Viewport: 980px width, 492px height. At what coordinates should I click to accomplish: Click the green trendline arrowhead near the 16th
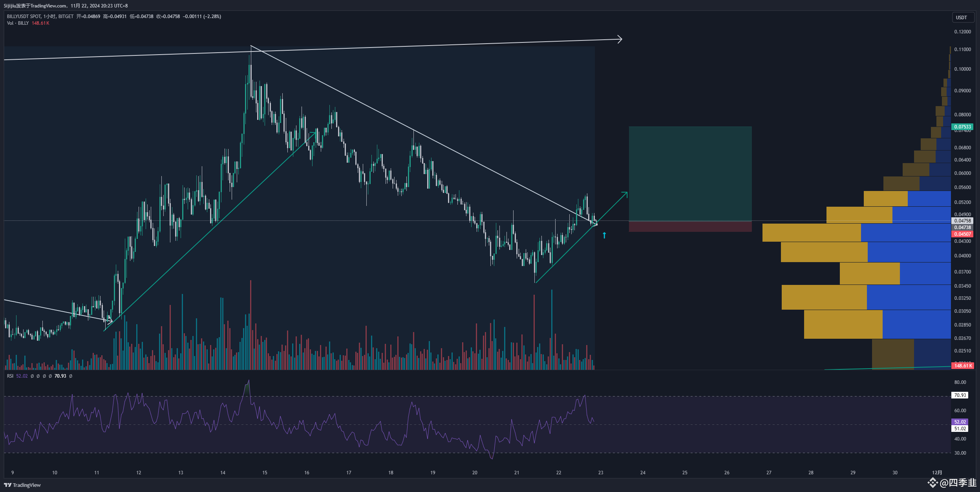[x=314, y=134]
